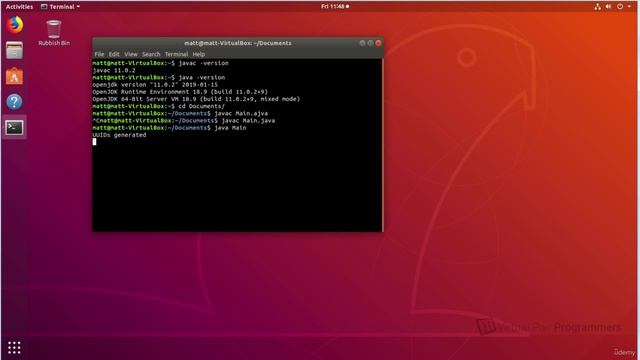This screenshot has height=360, width=640.
Task: Click the 'javac 11.0.2' output line
Action: pos(114,70)
